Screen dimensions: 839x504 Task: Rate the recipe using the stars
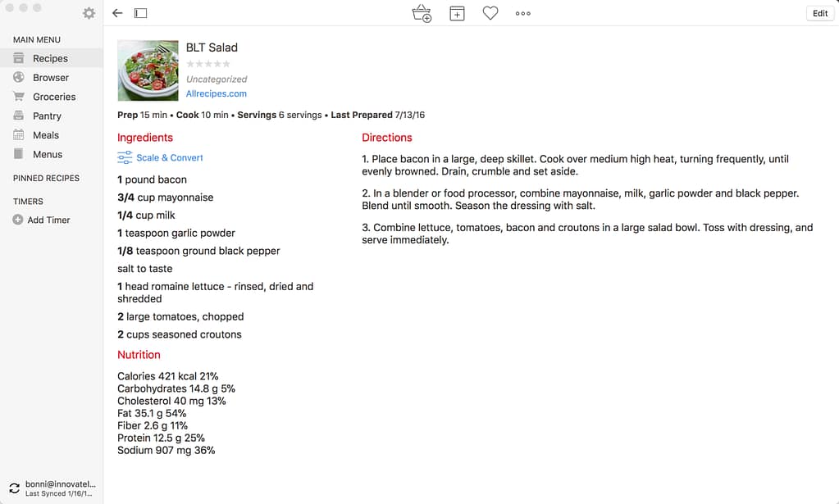pyautogui.click(x=208, y=64)
